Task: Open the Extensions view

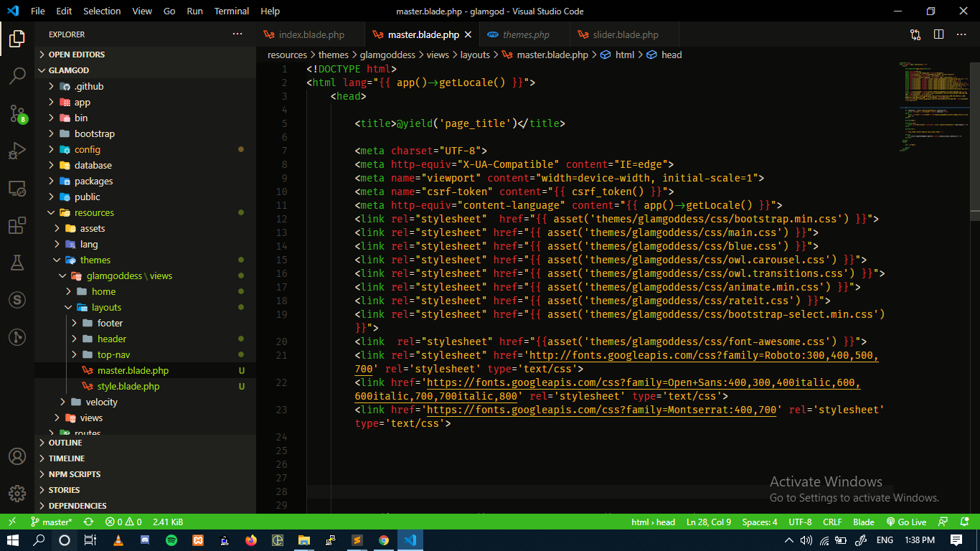Action: 17,225
